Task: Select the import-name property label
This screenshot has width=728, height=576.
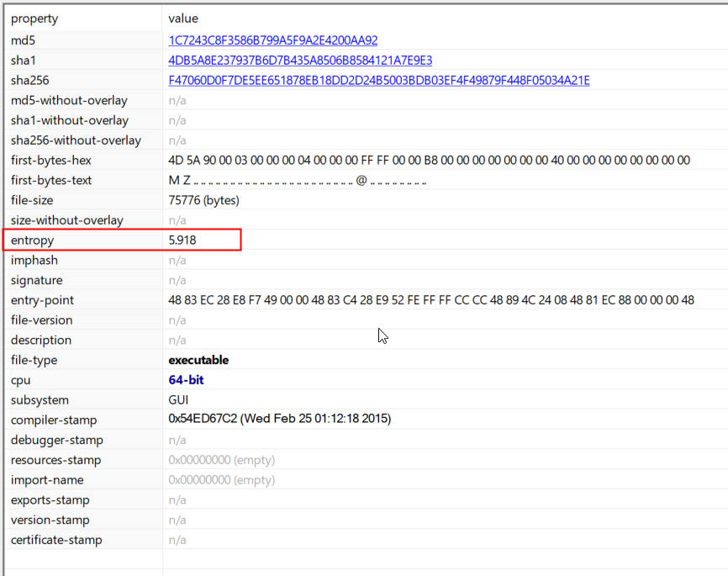Action: click(47, 480)
